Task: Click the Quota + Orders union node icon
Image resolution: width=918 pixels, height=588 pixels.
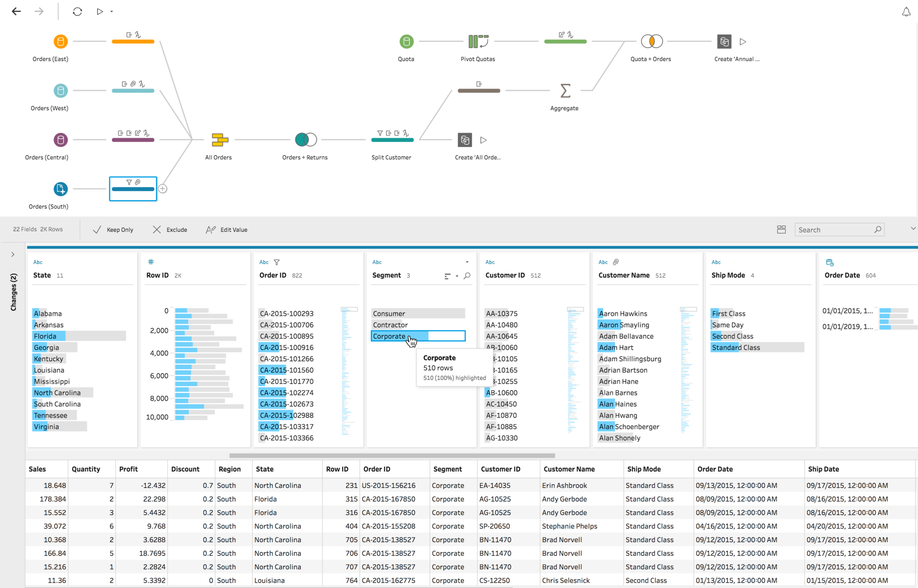Action: [650, 41]
